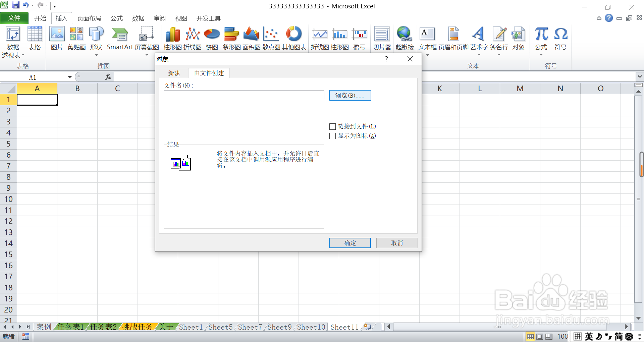Viewport: 644px width, 342px height.
Task: Insert a Signature Line (签名行)
Action: (499, 41)
